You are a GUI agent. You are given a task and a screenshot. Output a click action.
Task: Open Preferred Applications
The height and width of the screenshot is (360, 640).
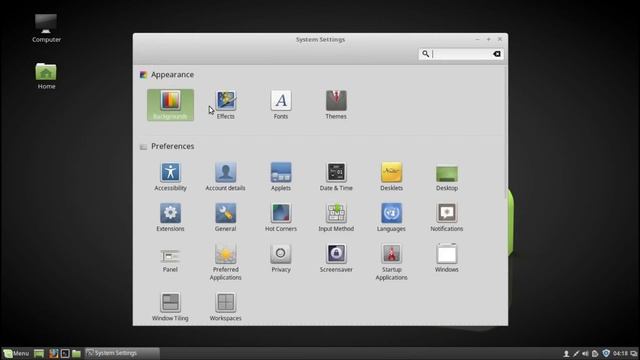click(225, 262)
